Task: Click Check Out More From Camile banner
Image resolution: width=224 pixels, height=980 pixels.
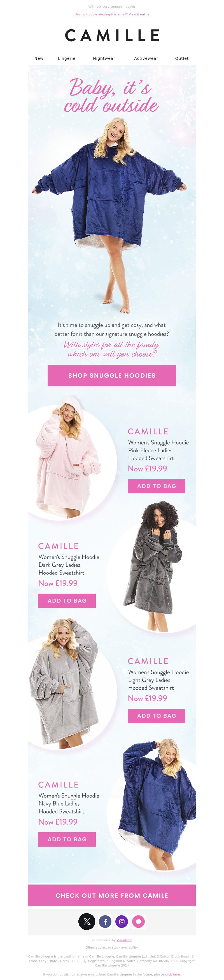Action: point(112,895)
